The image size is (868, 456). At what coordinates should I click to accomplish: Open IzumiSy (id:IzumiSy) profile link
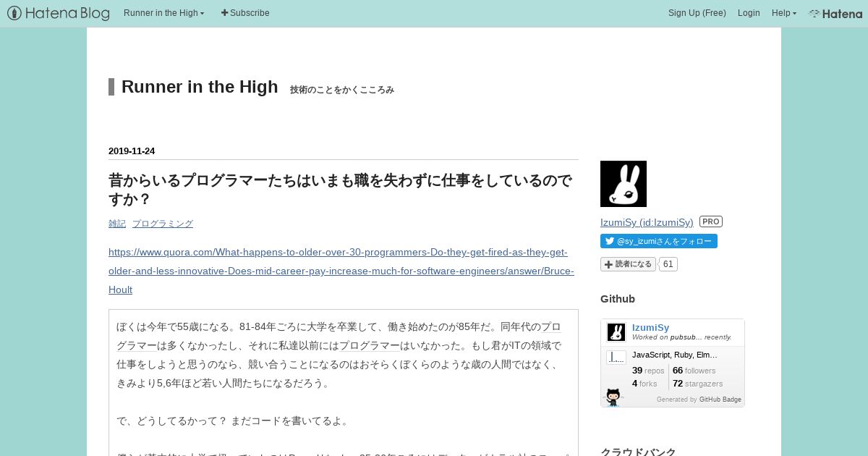pyautogui.click(x=647, y=222)
